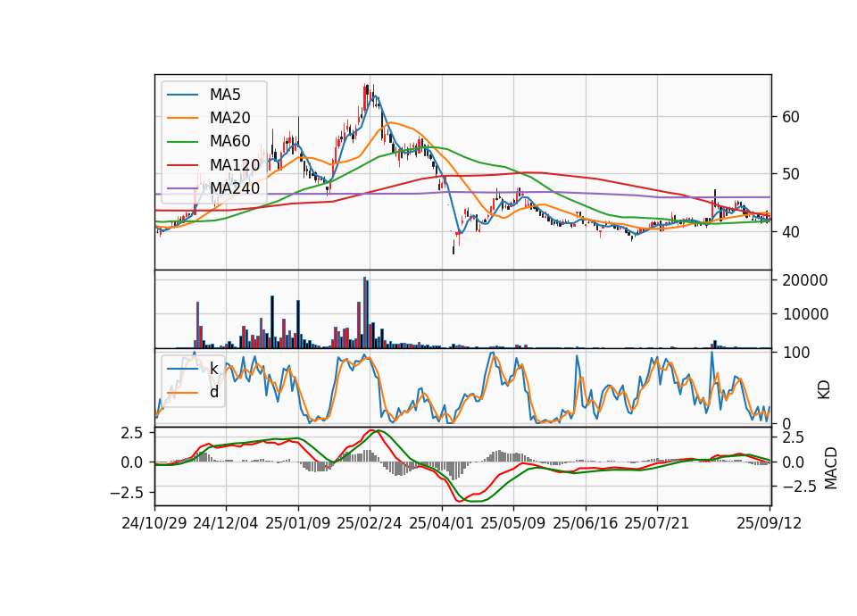Image resolution: width=857 pixels, height=616 pixels.
Task: Click the MA20 legend label
Action: (x=229, y=118)
